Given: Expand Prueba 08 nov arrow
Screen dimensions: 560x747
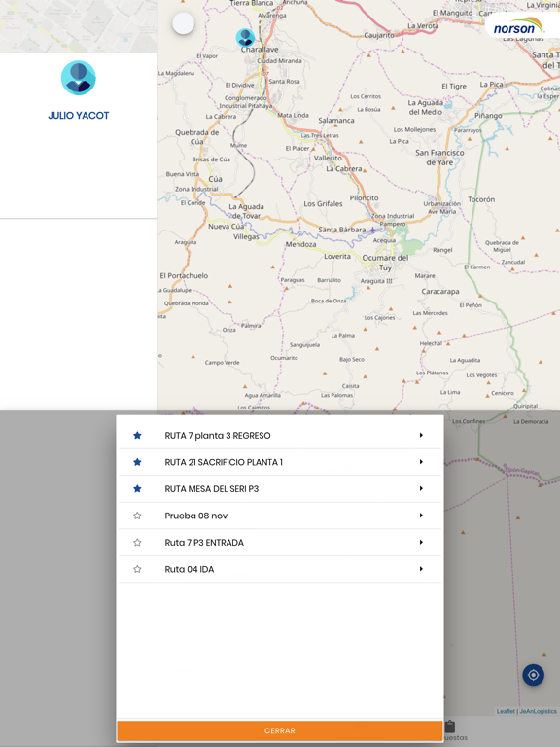Looking at the screenshot, I should (421, 516).
